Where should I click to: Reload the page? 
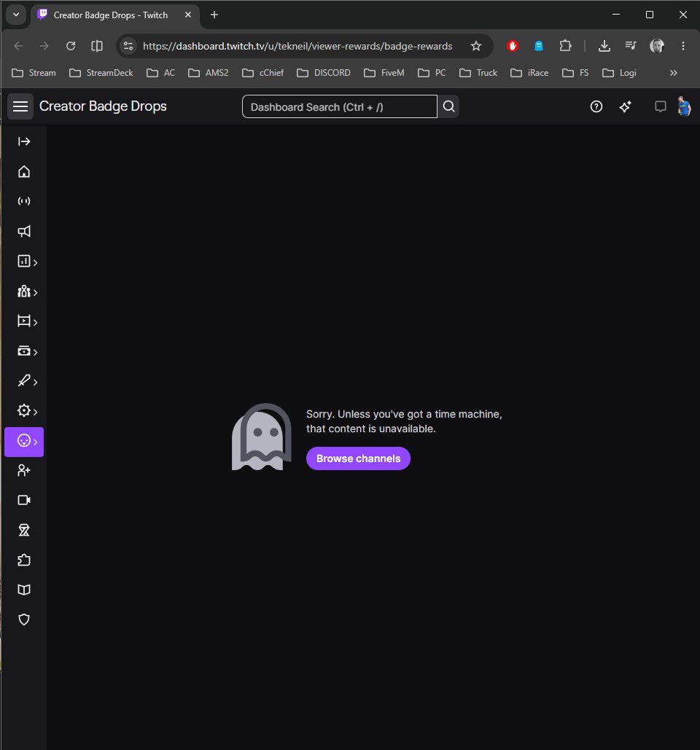pyautogui.click(x=71, y=46)
